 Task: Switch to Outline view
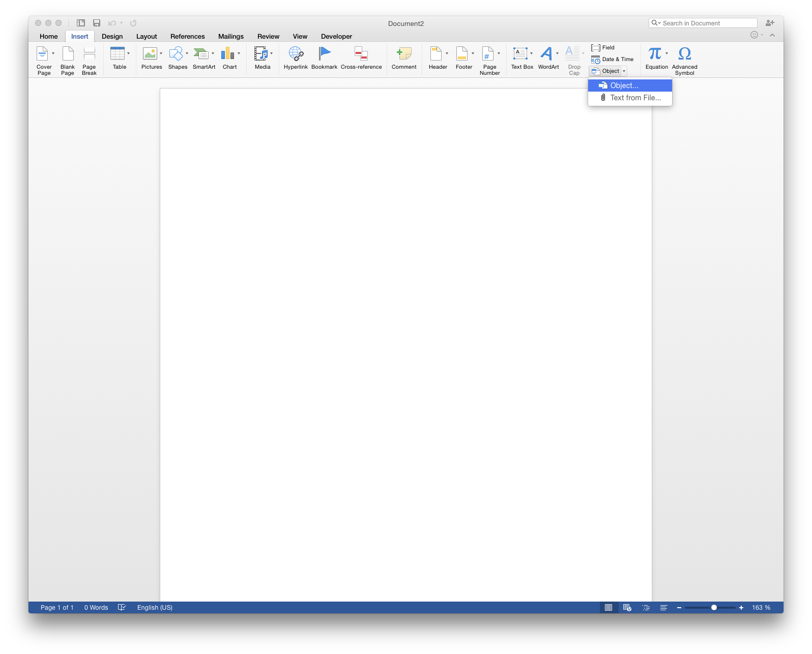(x=646, y=608)
